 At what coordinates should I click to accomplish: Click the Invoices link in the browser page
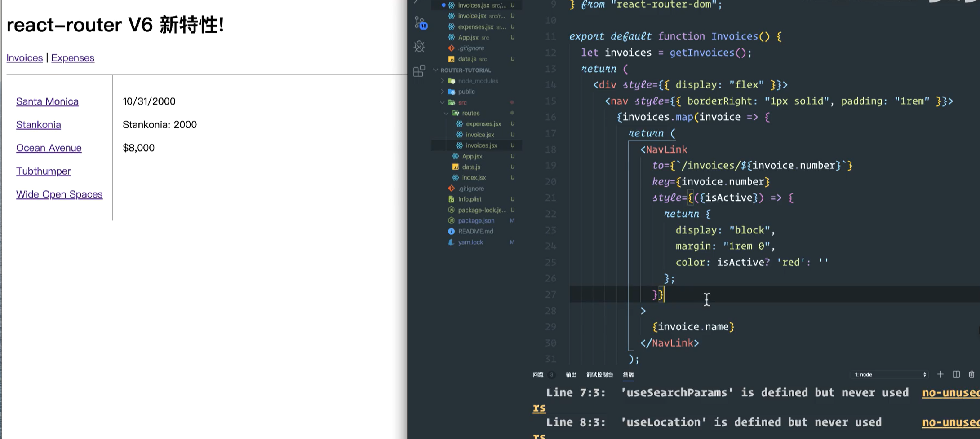click(25, 58)
